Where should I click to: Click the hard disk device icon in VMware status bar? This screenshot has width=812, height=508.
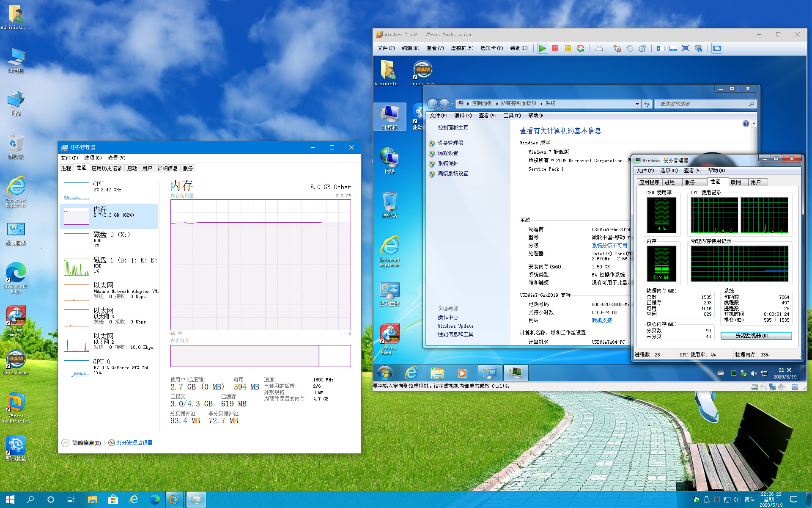754,387
